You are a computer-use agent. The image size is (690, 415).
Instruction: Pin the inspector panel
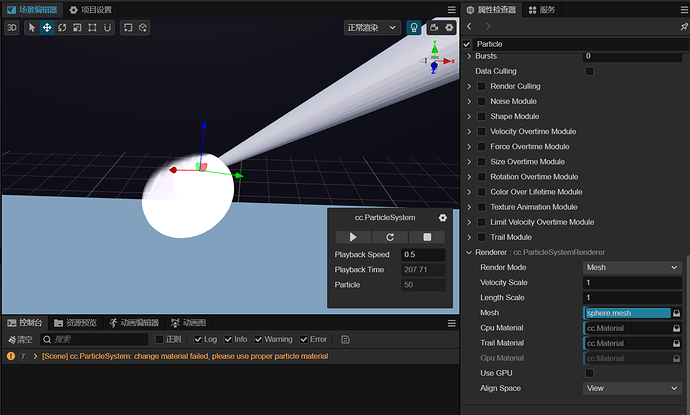click(684, 26)
